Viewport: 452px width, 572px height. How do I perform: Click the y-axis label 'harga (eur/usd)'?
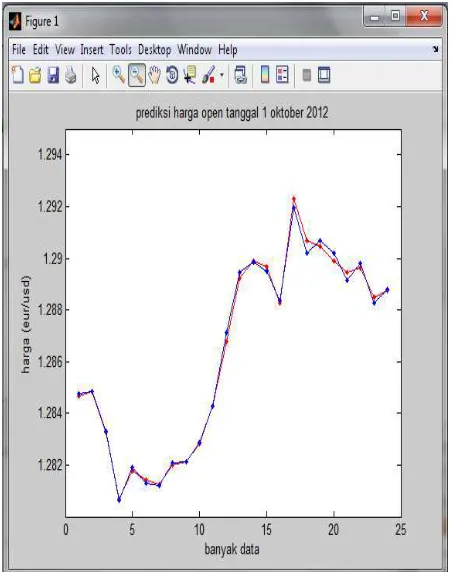coord(26,324)
